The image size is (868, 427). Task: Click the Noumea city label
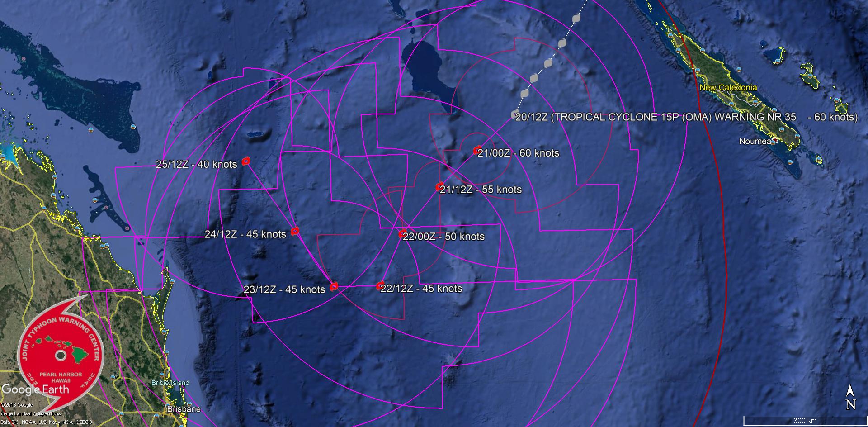coord(755,142)
